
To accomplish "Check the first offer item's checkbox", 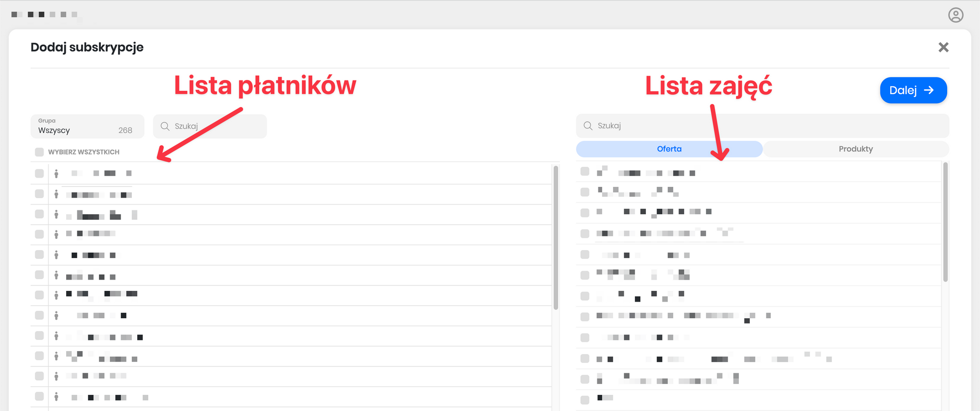I will [585, 171].
